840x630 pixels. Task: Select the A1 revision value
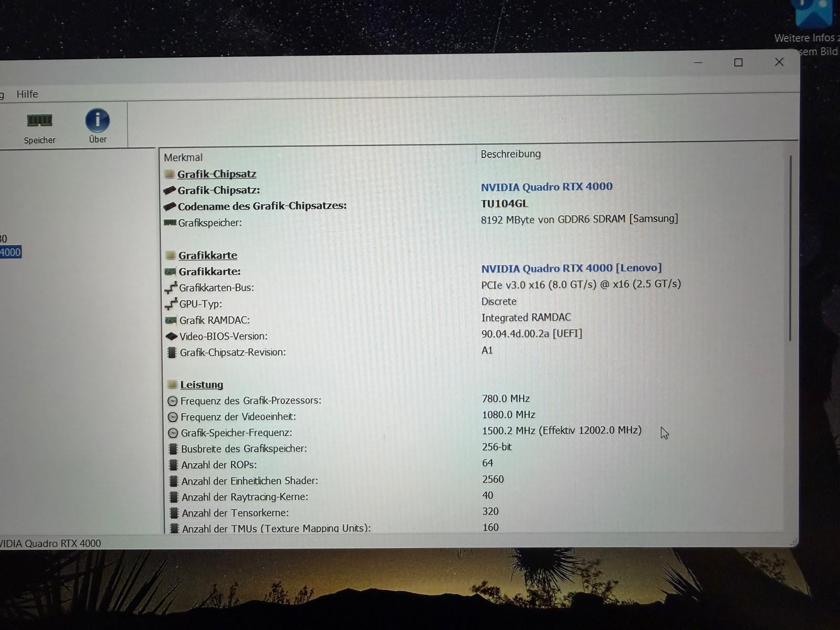(x=487, y=350)
